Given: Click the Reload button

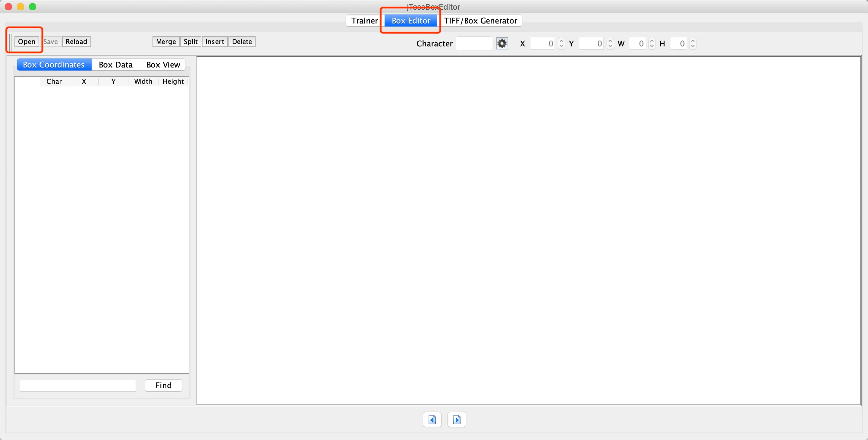Looking at the screenshot, I should (76, 42).
